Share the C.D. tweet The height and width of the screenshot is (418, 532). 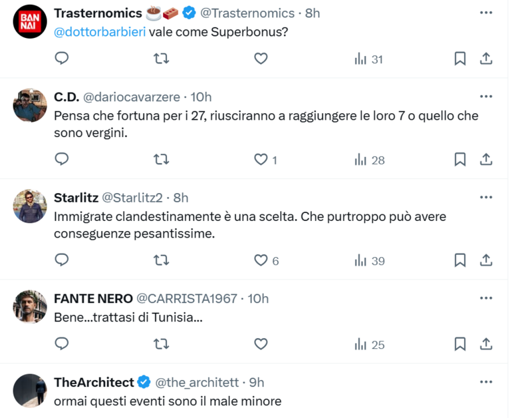click(486, 160)
